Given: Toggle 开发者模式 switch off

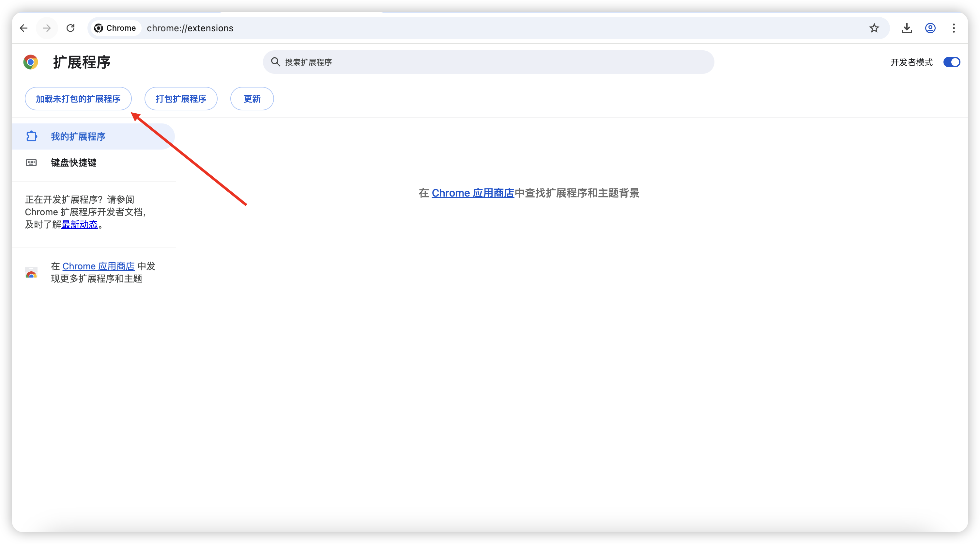Looking at the screenshot, I should tap(951, 62).
